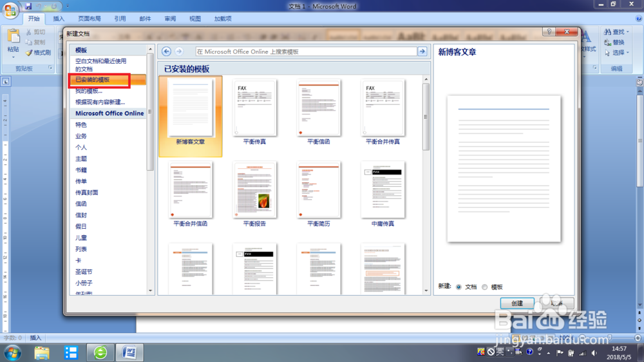Click the dialog forward arrow

click(178, 52)
